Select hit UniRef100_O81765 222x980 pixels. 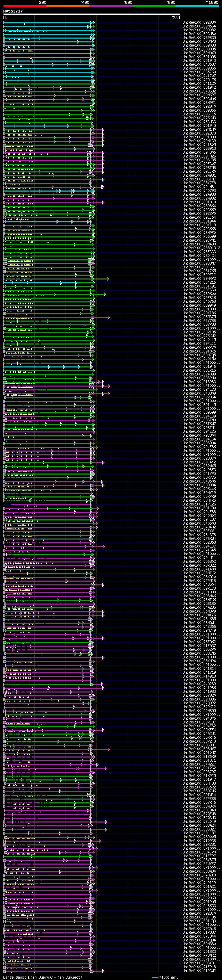click(199, 271)
